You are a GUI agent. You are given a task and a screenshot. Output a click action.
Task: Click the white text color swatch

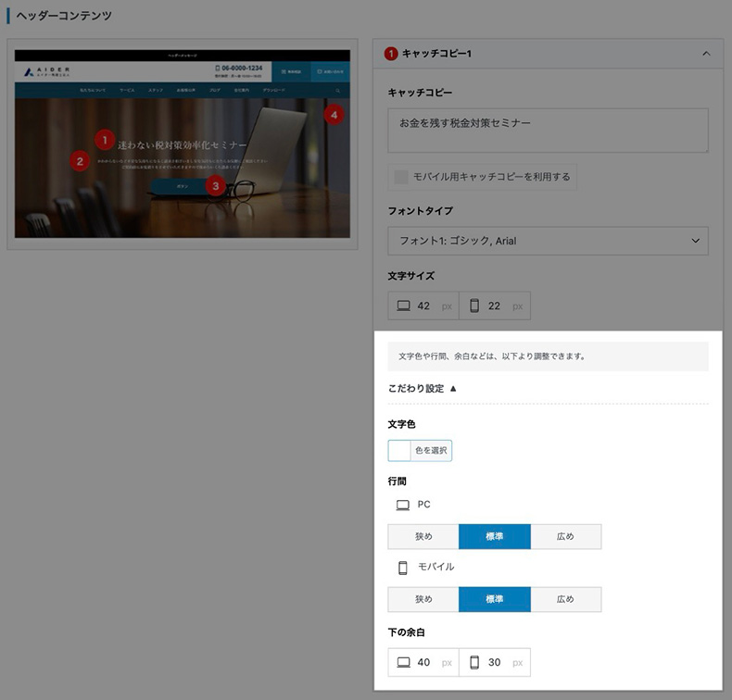[399, 451]
